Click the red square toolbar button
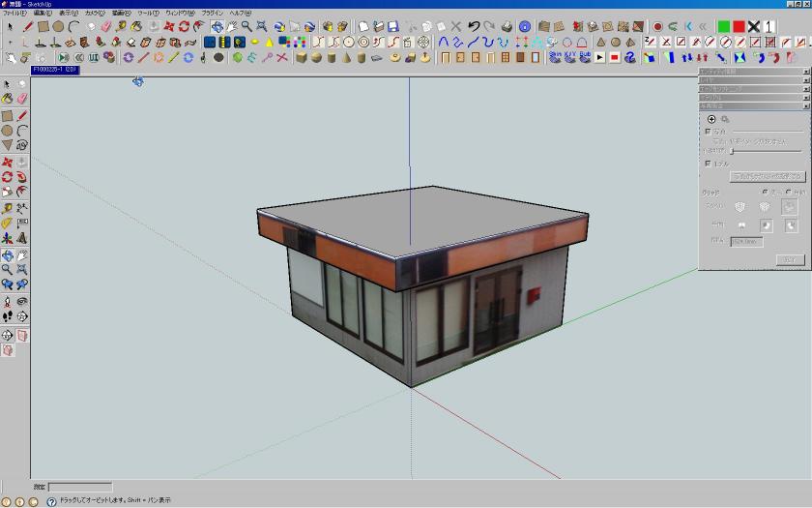The width and height of the screenshot is (812, 508). click(x=739, y=26)
